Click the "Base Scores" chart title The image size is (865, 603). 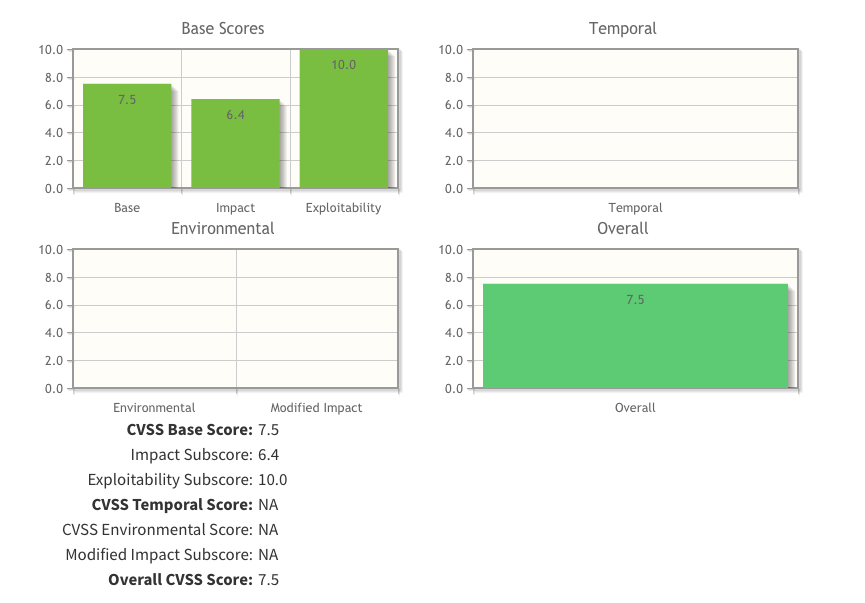click(223, 29)
